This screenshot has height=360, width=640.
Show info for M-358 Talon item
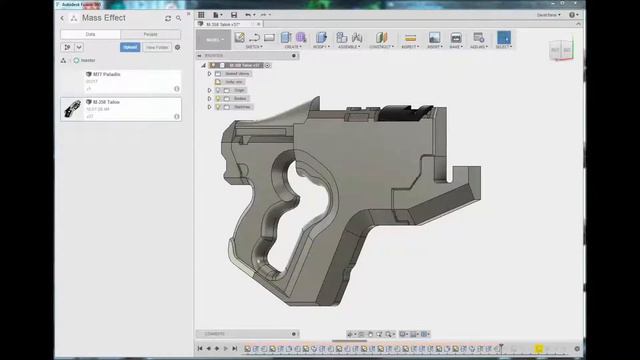177,116
